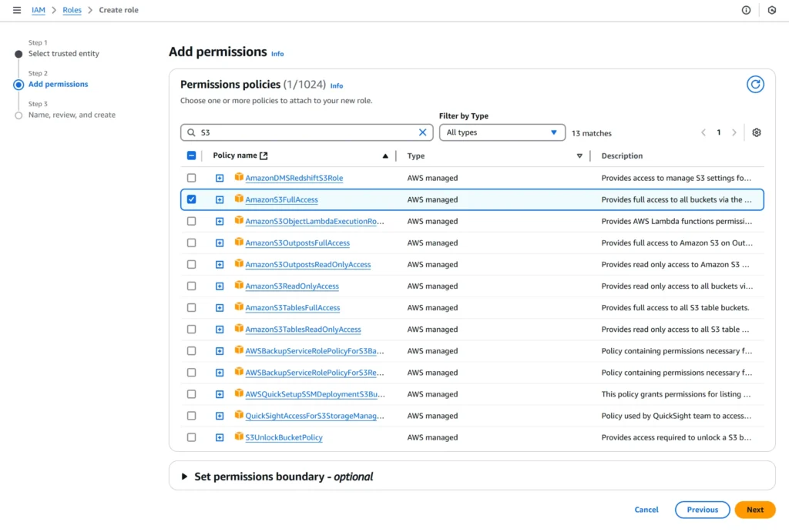
Task: Sort the Type column using its arrow
Action: tap(579, 156)
